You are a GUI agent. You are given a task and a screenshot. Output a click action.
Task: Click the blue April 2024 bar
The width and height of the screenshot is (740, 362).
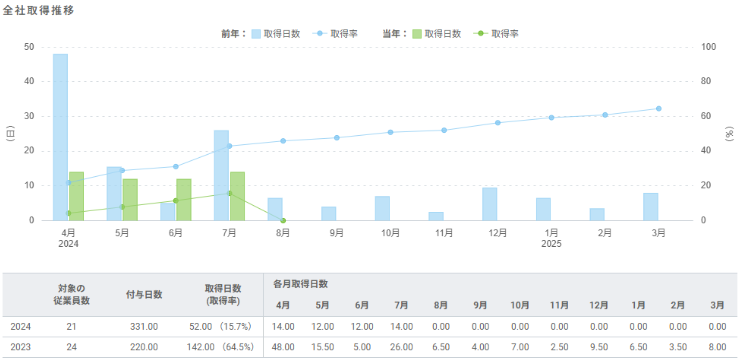[x=60, y=137]
